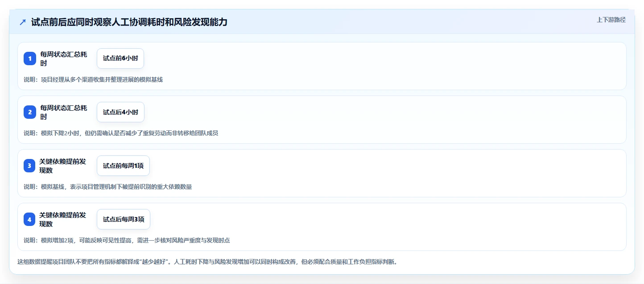Click the 每周状态汇总耗时 label in card 1

[64, 58]
